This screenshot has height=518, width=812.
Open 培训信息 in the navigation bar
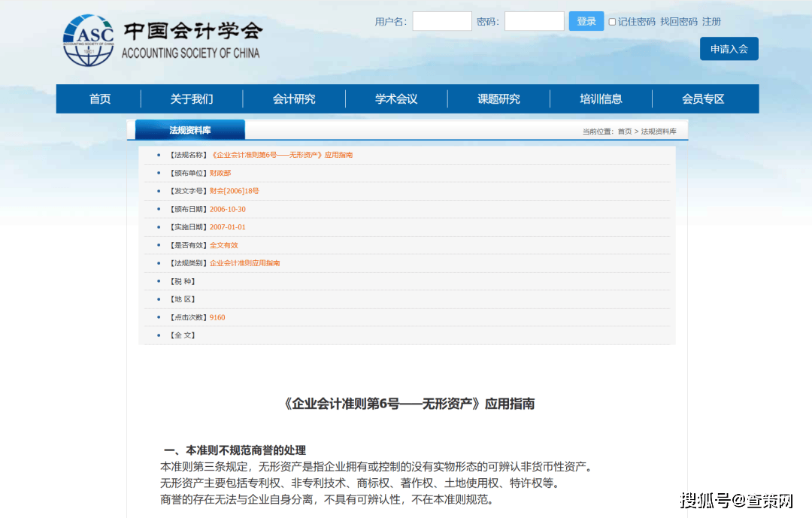pyautogui.click(x=601, y=99)
